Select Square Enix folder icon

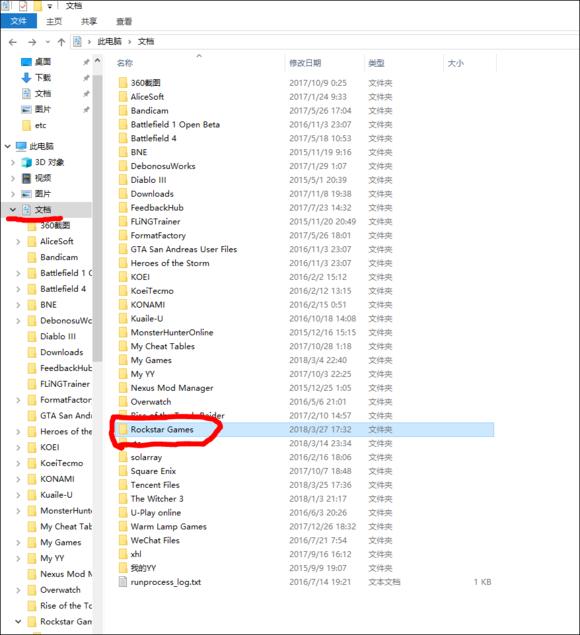(x=123, y=471)
